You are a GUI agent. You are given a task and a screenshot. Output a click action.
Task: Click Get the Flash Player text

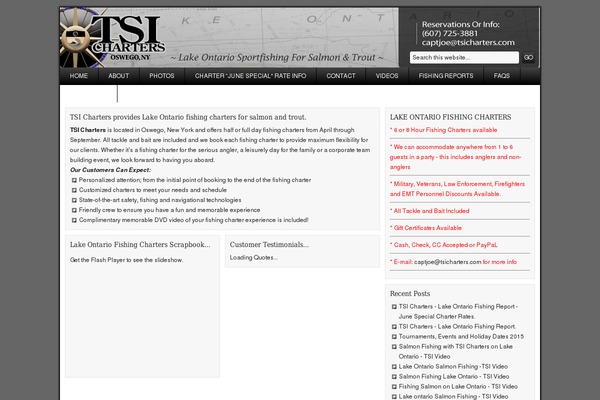pos(126,260)
